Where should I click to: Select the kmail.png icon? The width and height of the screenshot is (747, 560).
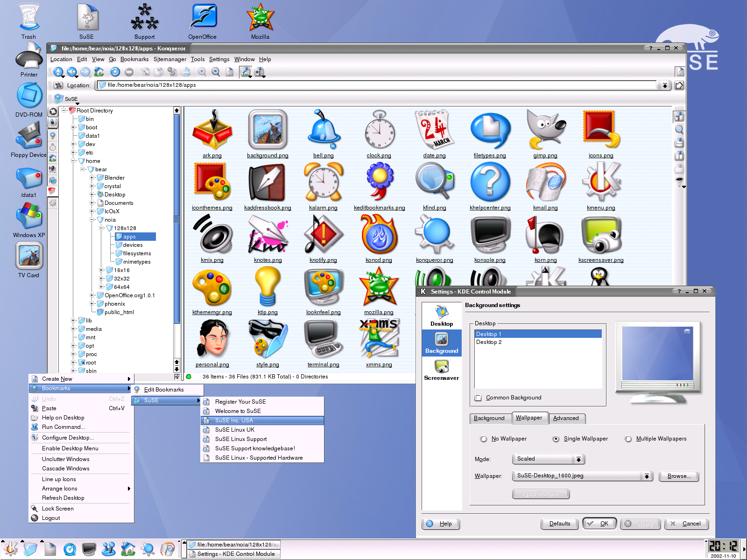(x=545, y=187)
